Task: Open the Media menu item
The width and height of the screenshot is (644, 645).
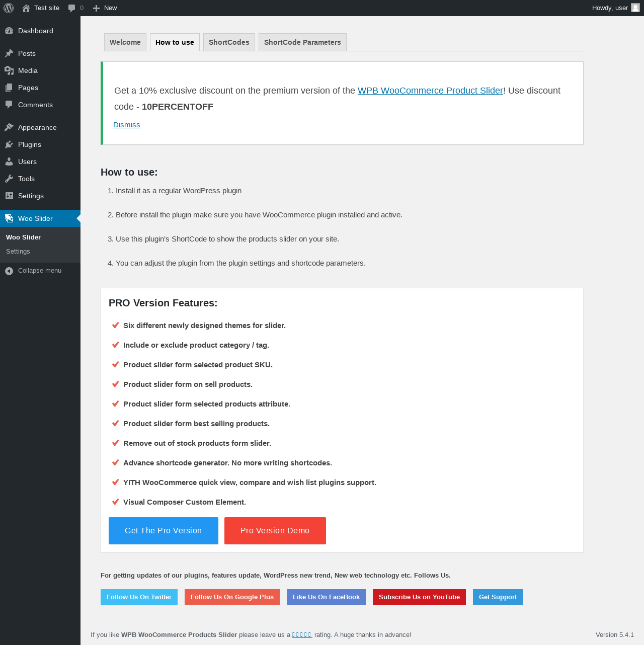Action: (x=40, y=70)
